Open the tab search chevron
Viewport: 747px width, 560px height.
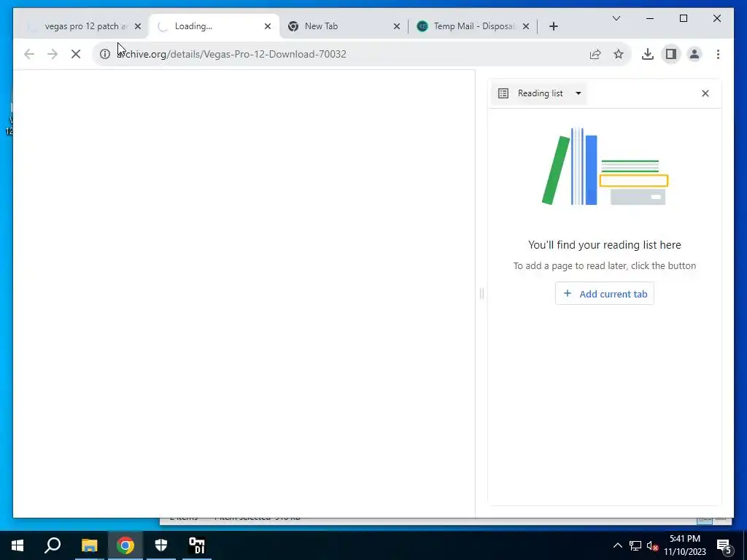tap(616, 18)
